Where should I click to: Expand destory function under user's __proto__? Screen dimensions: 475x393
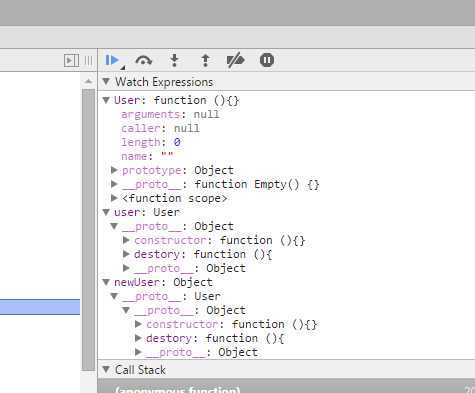pos(126,254)
